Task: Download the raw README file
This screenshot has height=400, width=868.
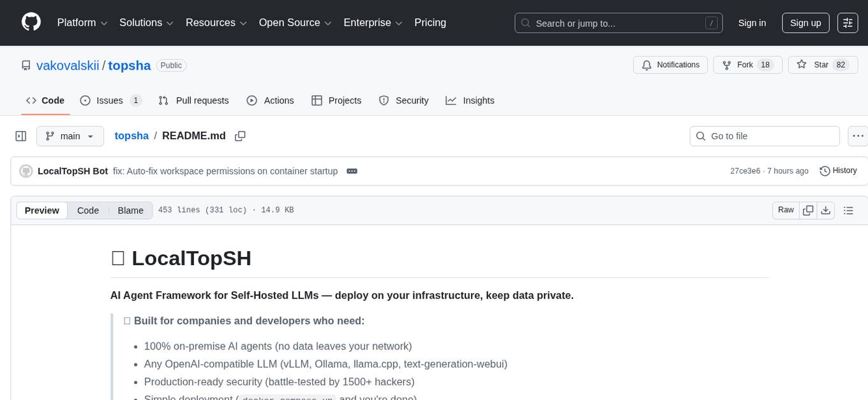Action: click(826, 210)
